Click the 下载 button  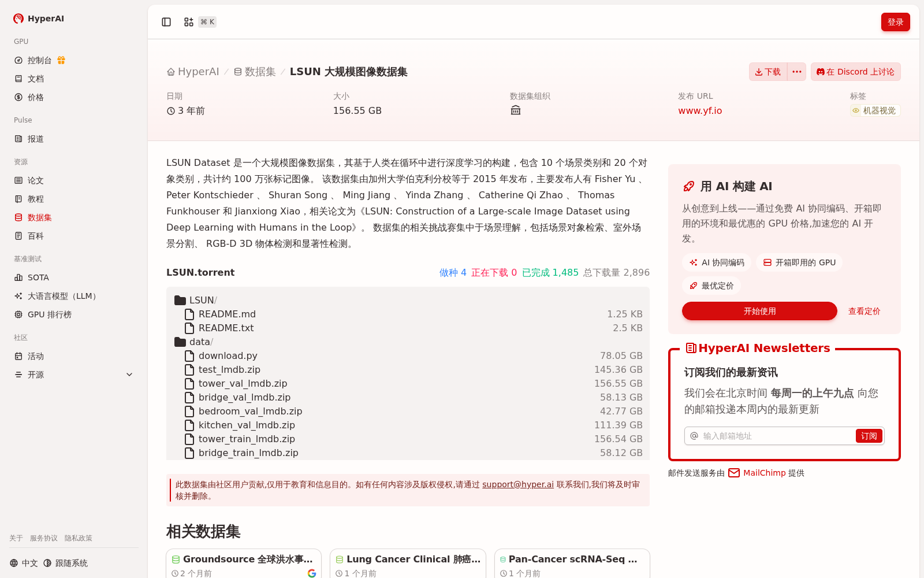(768, 72)
